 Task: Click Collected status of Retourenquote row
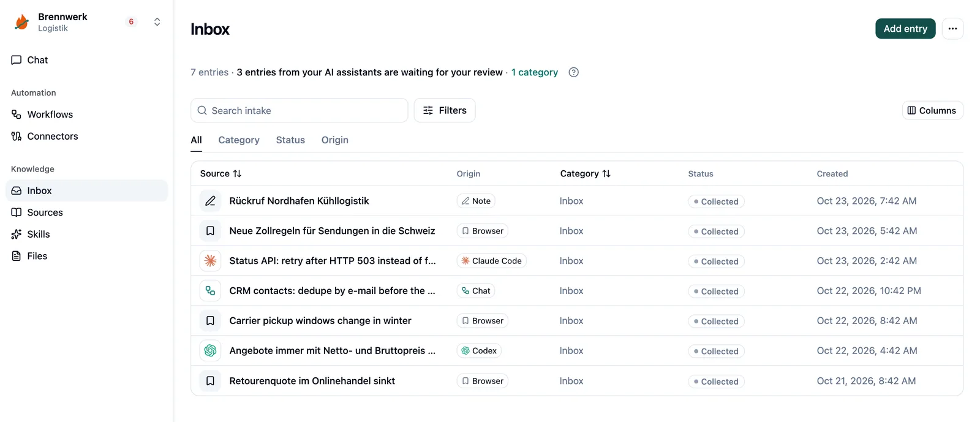pos(716,382)
